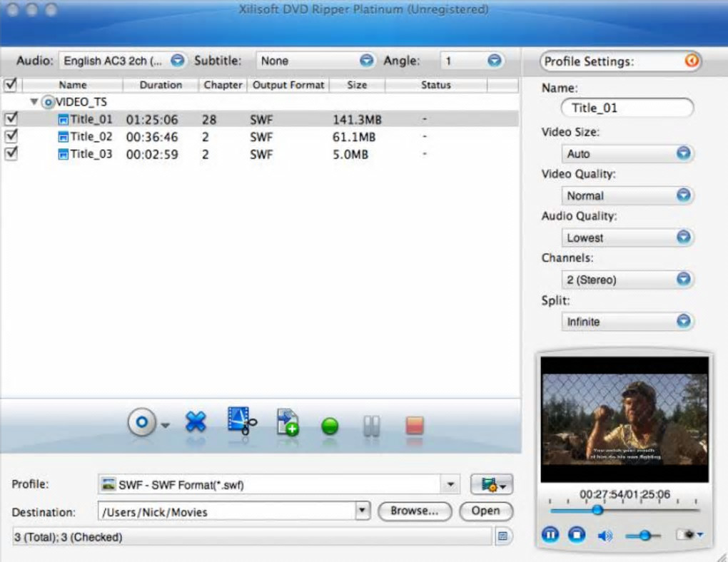Stop conversion with the red square icon
Image resolution: width=728 pixels, height=562 pixels.
coord(415,426)
